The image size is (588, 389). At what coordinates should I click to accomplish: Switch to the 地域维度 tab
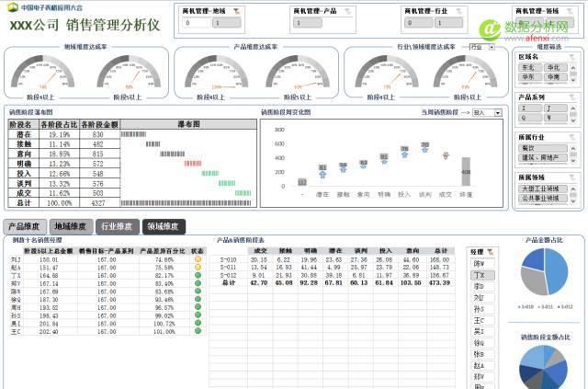point(71,227)
